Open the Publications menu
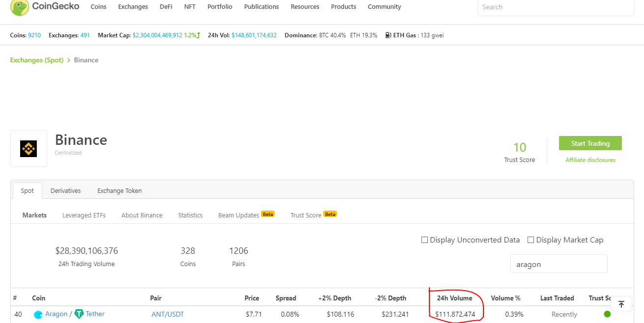 point(262,7)
